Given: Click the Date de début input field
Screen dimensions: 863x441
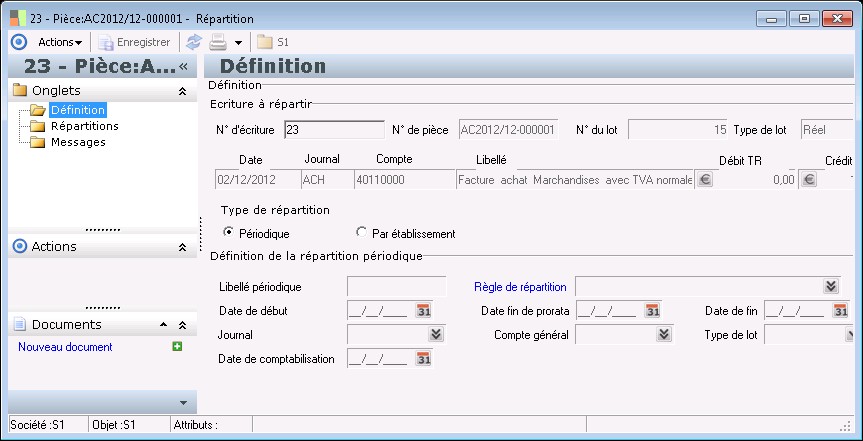Looking at the screenshot, I should pos(381,311).
